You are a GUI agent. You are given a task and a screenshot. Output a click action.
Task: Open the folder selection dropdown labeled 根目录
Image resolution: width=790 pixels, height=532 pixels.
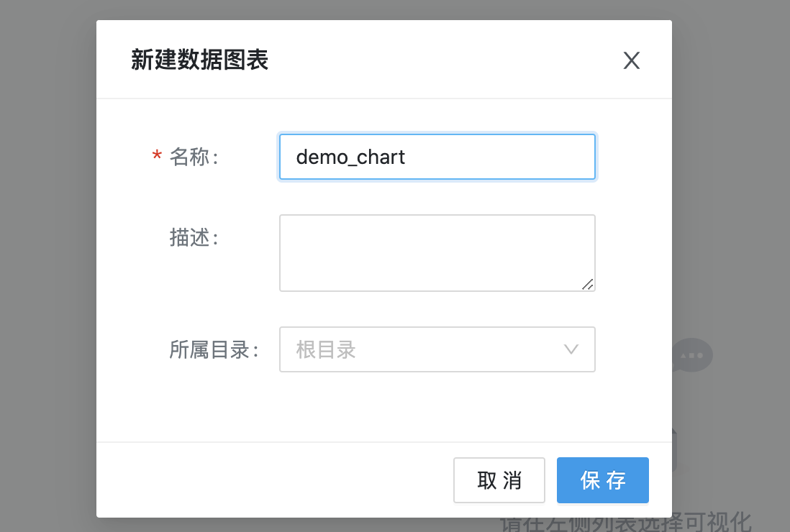click(x=437, y=349)
